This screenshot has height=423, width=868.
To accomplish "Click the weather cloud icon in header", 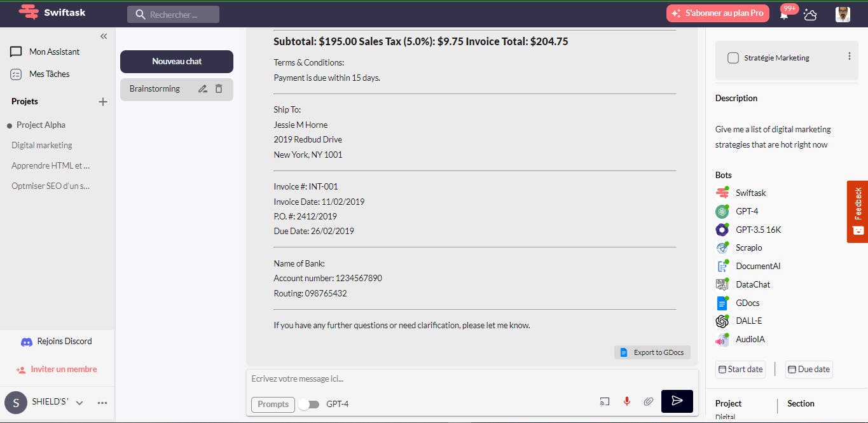I will tap(810, 14).
